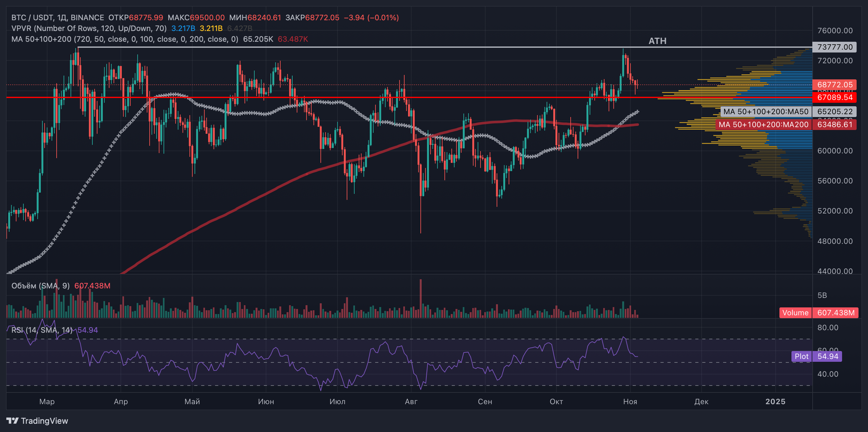Viewport: 868px width, 432px height.
Task: Click the 72000.00 price scale tick
Action: pyautogui.click(x=835, y=61)
